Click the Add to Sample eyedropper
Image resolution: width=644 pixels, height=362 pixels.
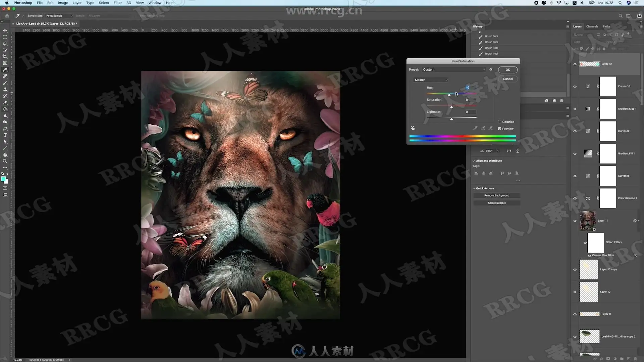483,128
